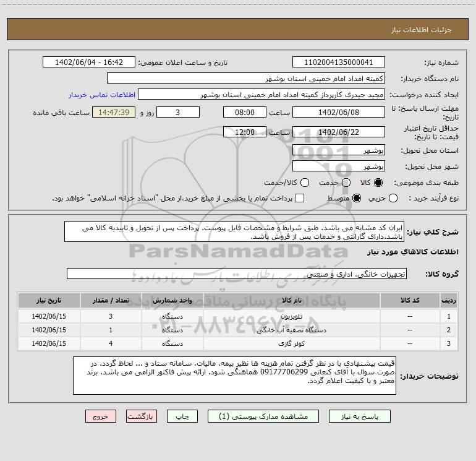Click the تاریخ نیاز column header
Image resolution: width=476 pixels, height=461 pixels.
pos(49,300)
